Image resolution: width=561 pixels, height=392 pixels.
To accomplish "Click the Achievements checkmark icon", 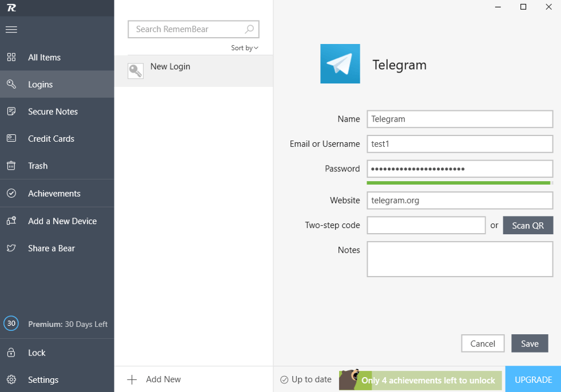I will (11, 193).
